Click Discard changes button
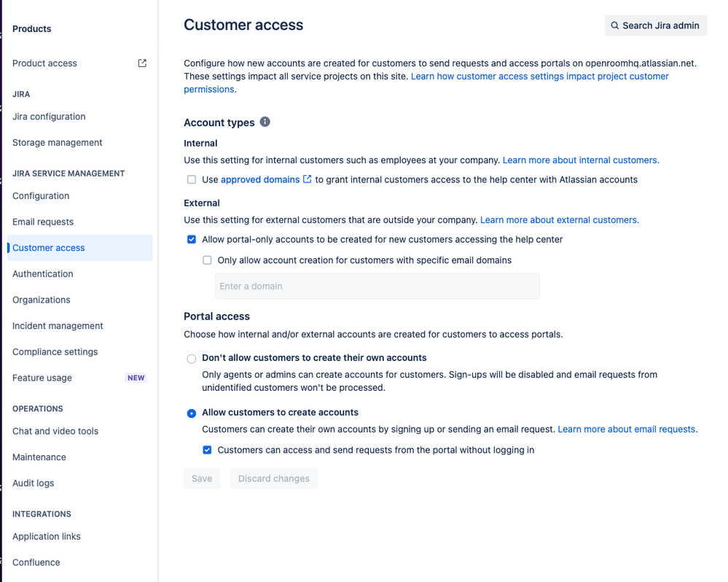The width and height of the screenshot is (728, 582). (x=273, y=478)
